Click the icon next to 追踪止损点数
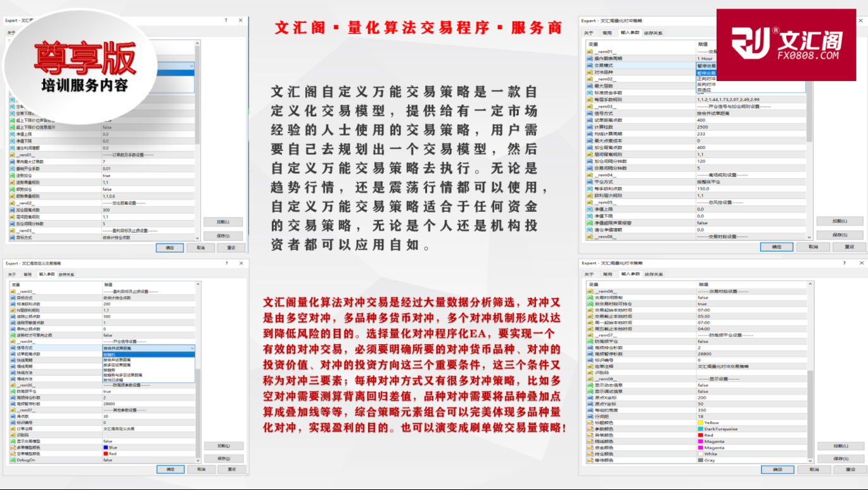The width and height of the screenshot is (868, 490). pyautogui.click(x=12, y=316)
